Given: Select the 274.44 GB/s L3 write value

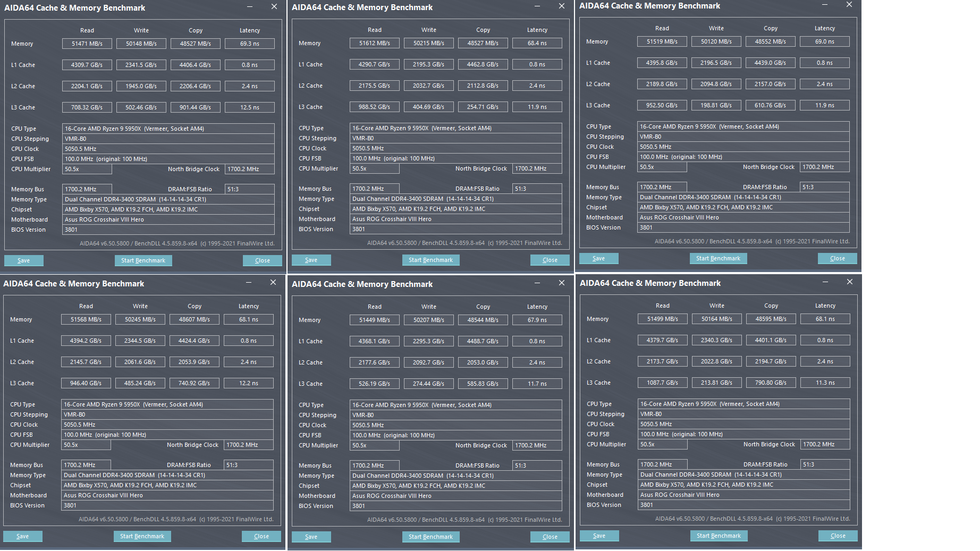Looking at the screenshot, I should (429, 384).
